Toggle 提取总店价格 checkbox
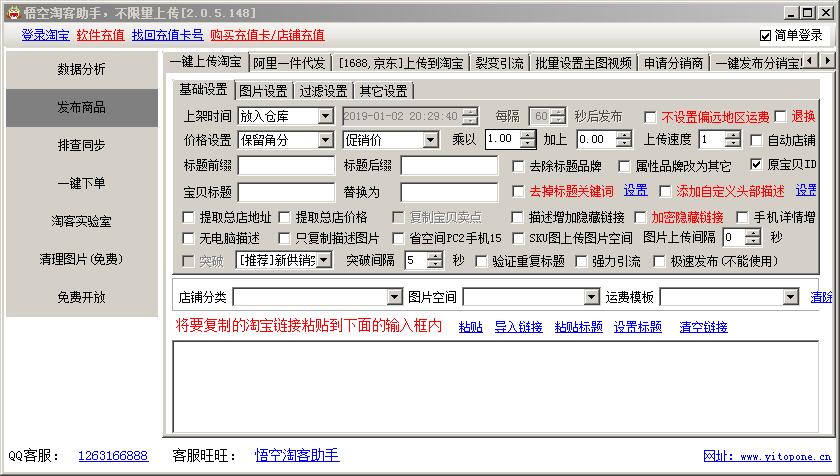 (284, 217)
